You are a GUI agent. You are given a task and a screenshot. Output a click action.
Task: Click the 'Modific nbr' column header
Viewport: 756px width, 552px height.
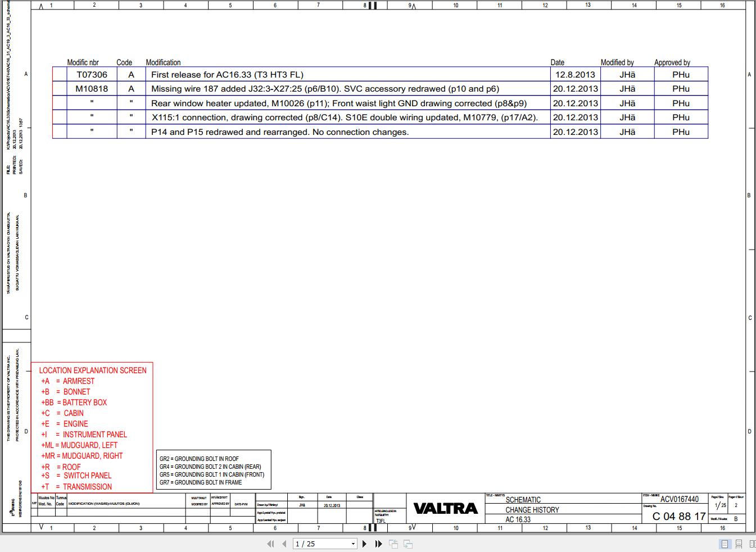(83, 62)
